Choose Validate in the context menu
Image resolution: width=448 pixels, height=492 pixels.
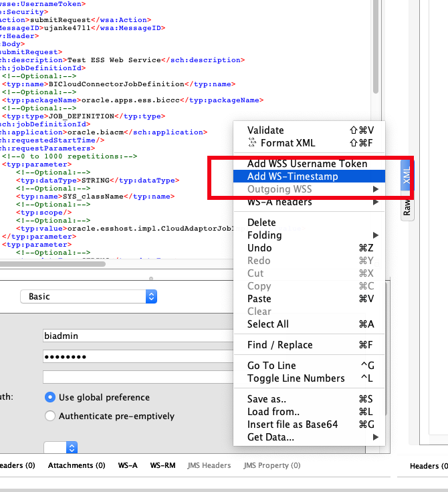309,130
